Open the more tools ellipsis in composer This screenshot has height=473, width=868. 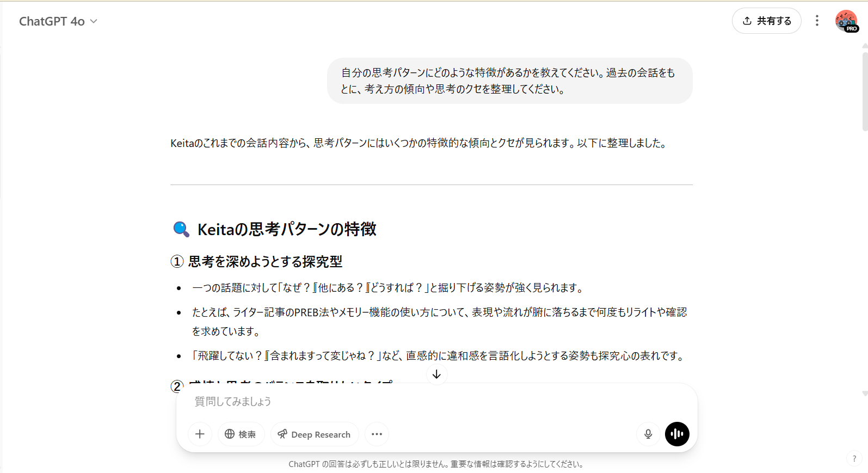[x=377, y=434]
